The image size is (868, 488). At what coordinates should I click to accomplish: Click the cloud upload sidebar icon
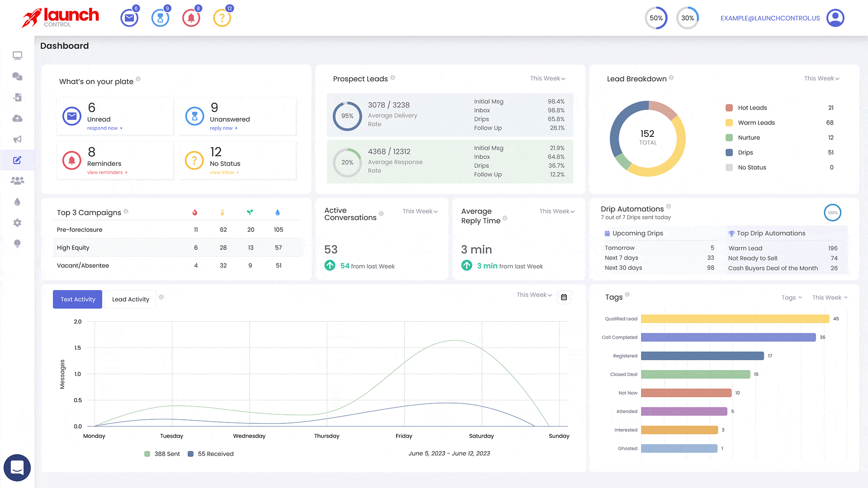(17, 118)
